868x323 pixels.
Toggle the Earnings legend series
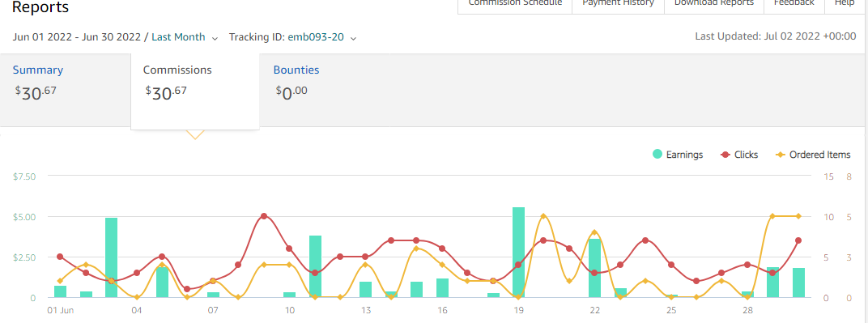point(678,155)
